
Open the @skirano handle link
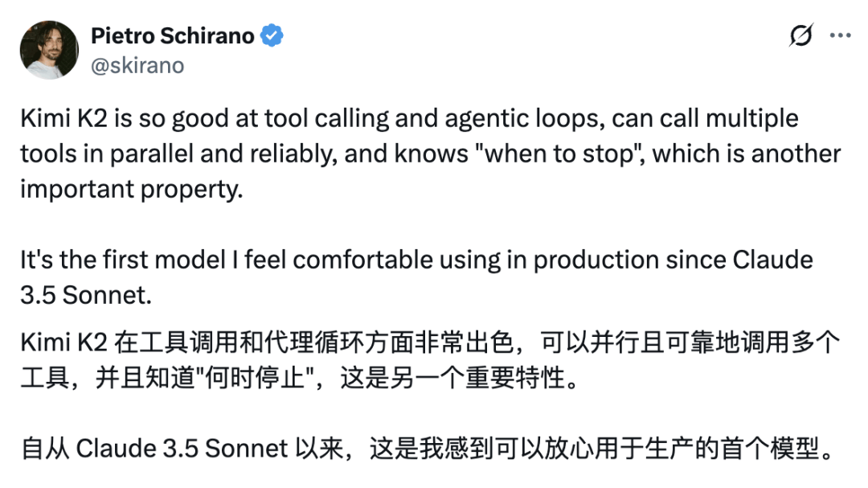(x=137, y=65)
